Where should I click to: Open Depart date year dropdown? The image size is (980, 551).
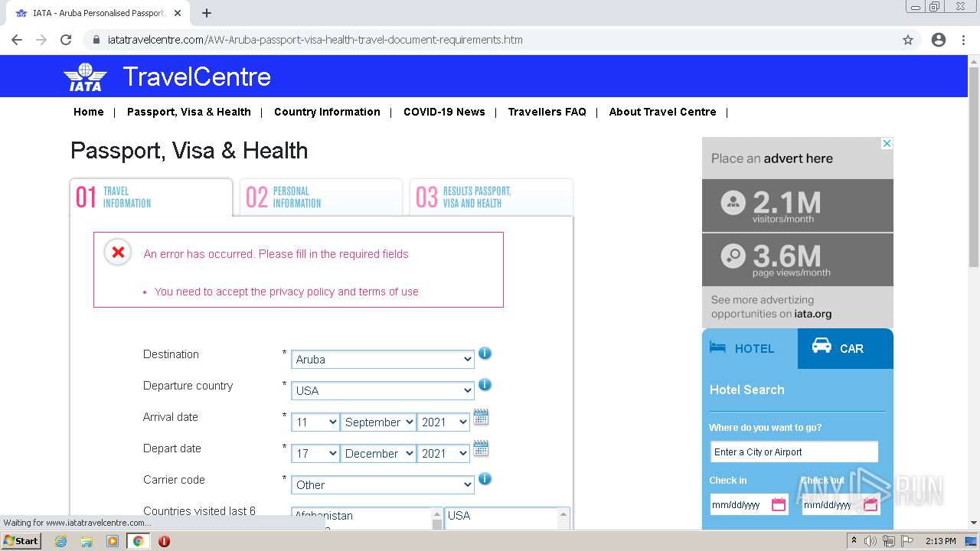pyautogui.click(x=443, y=454)
